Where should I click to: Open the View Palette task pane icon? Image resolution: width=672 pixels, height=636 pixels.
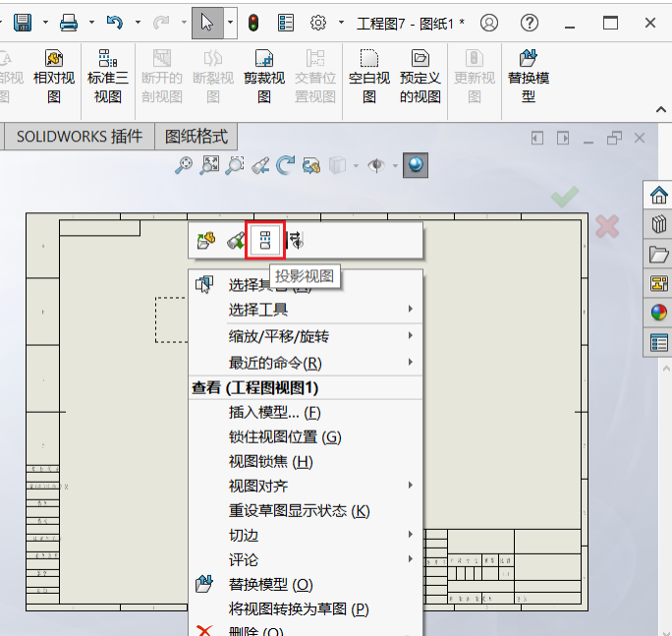click(658, 283)
